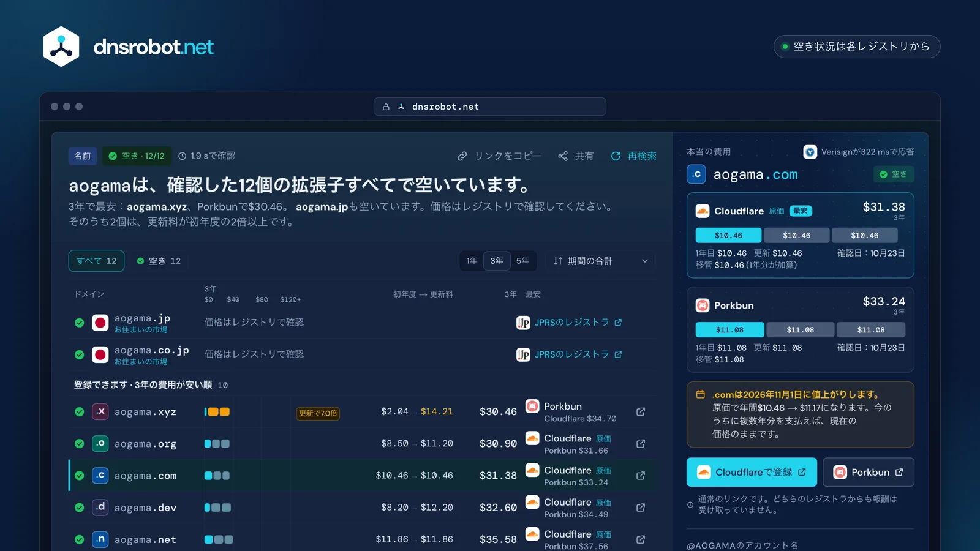980x551 pixels.
Task: Click the Verisign shield icon
Action: [810, 152]
